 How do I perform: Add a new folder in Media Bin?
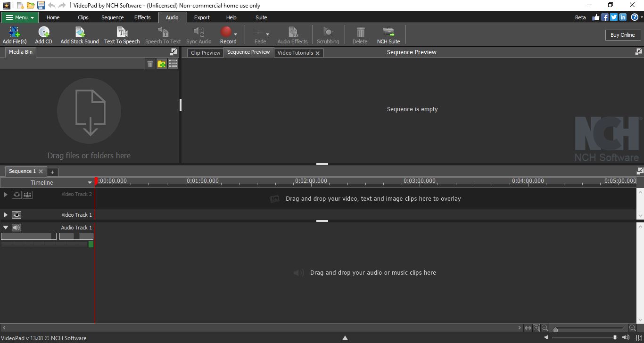click(x=162, y=64)
